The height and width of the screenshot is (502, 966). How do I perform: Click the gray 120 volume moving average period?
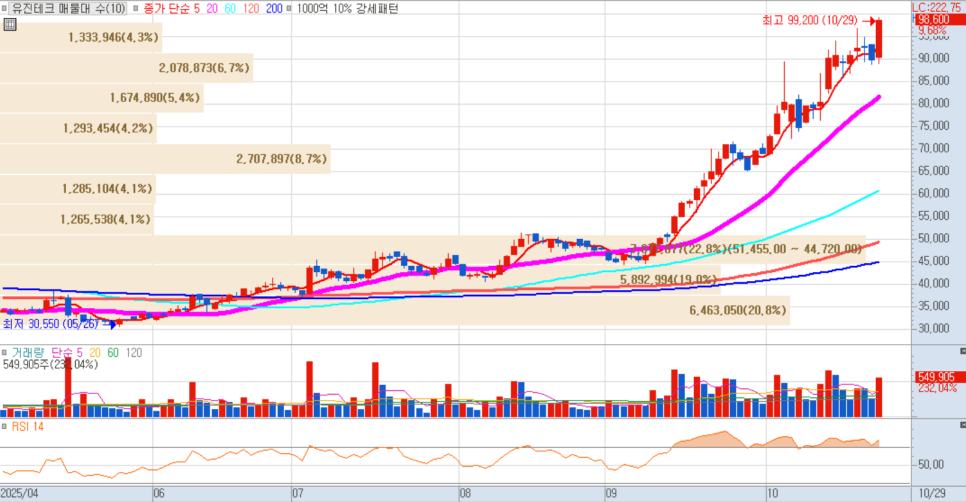[134, 353]
